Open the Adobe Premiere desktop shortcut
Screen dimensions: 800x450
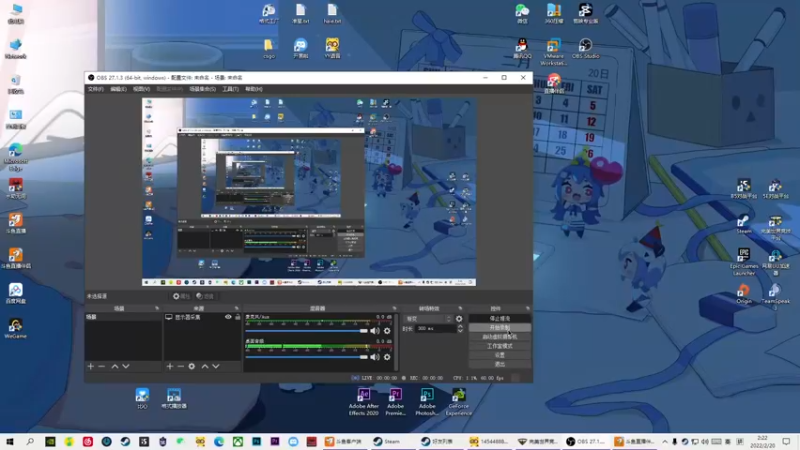pos(395,402)
